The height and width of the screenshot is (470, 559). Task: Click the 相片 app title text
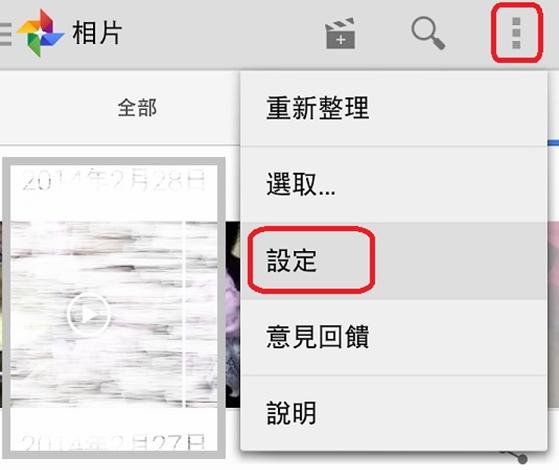(x=97, y=33)
